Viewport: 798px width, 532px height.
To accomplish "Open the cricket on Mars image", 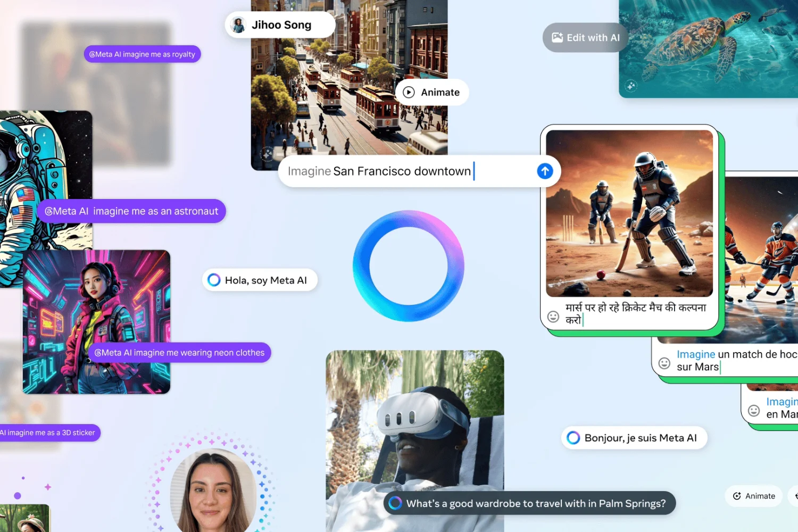I will tap(629, 213).
